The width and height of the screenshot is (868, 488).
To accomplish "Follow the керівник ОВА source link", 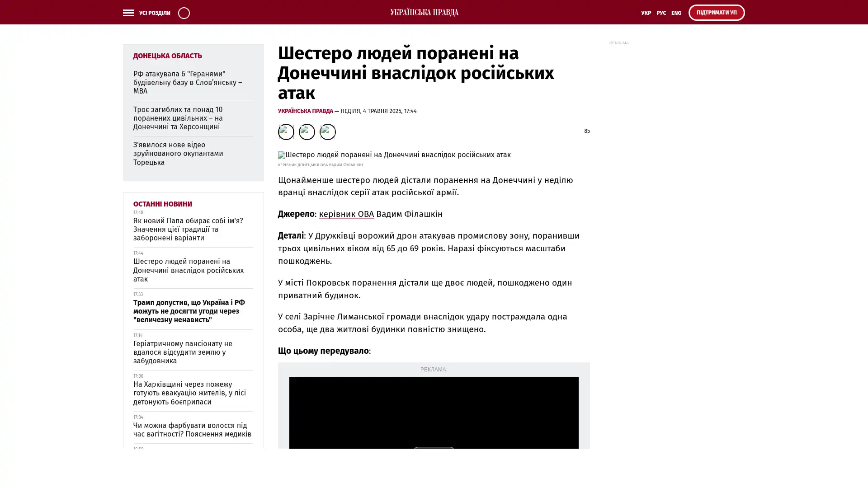I will click(x=346, y=214).
